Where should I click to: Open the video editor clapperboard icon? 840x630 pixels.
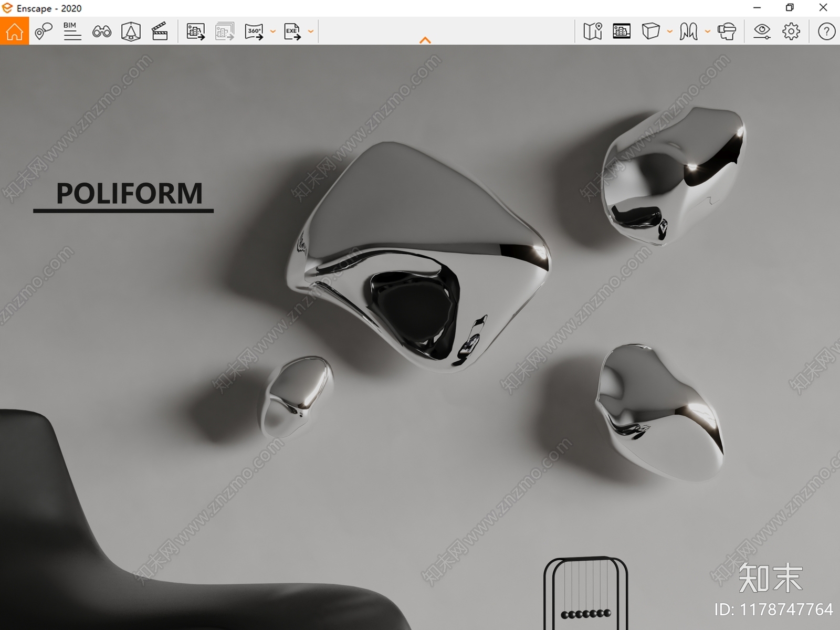pyautogui.click(x=160, y=31)
